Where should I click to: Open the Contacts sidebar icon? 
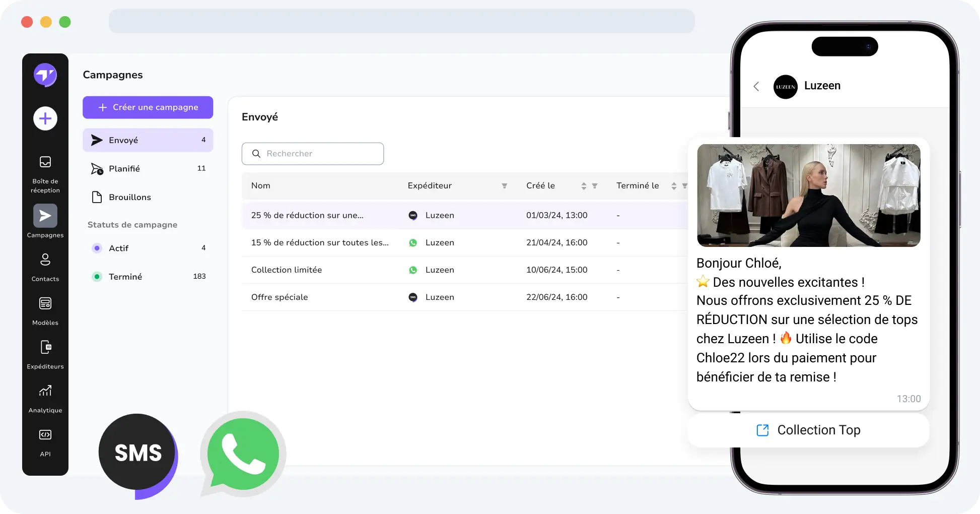45,260
